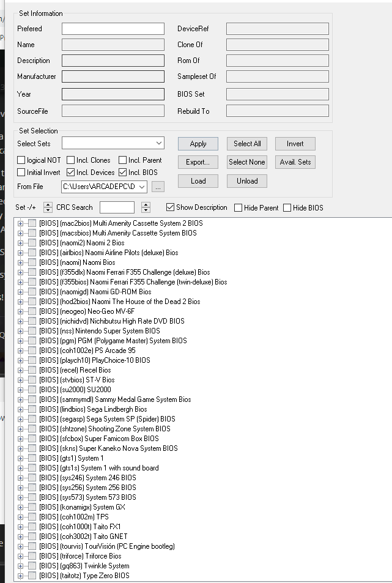Click the sys256 set list icon

(32, 488)
